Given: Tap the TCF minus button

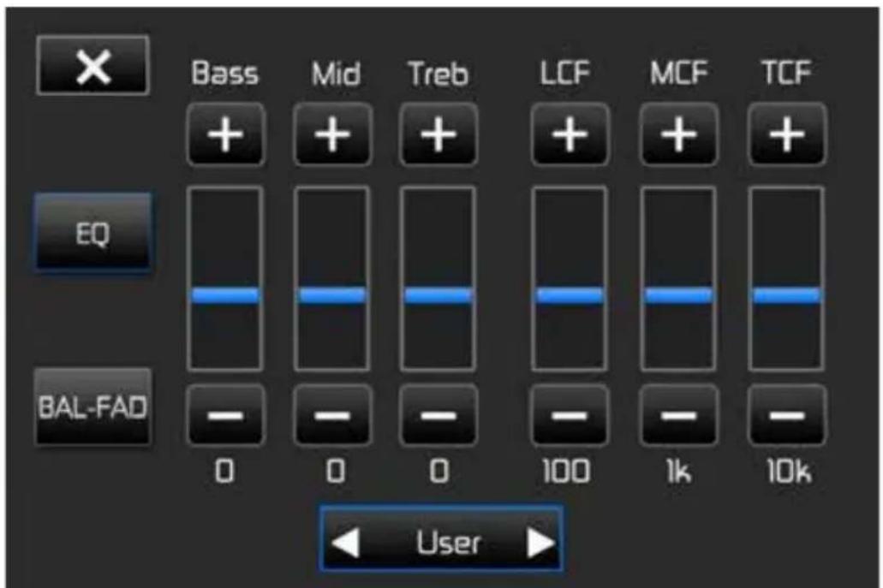Looking at the screenshot, I should click(x=787, y=415).
